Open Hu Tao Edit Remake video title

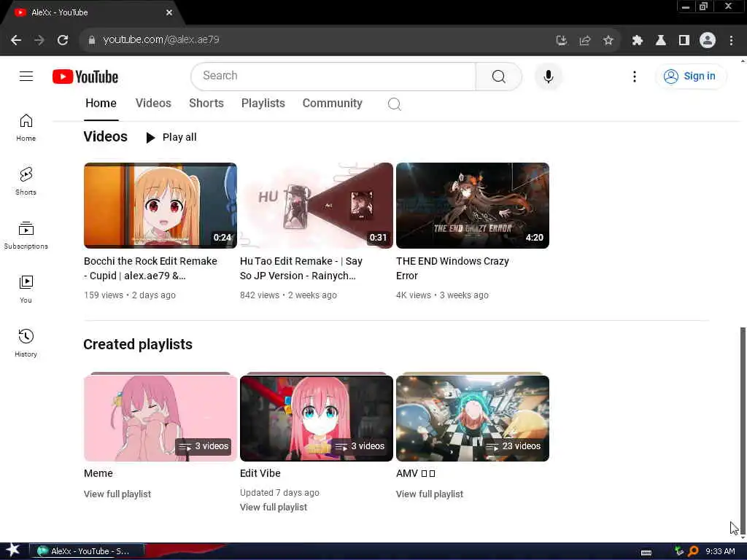(301, 268)
